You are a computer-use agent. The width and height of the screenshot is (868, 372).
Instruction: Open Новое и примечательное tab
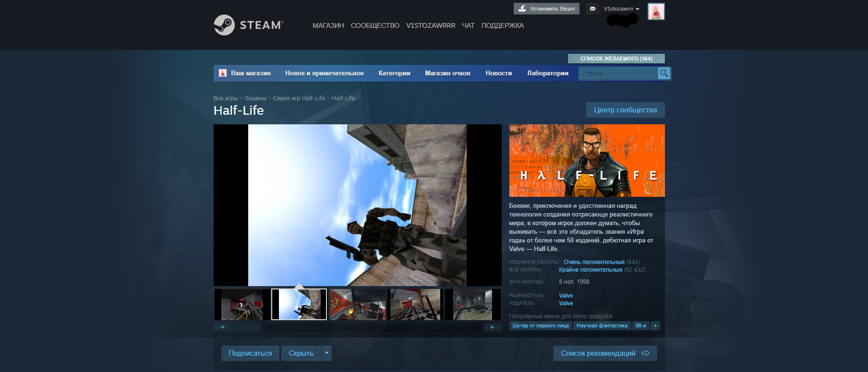(x=325, y=73)
